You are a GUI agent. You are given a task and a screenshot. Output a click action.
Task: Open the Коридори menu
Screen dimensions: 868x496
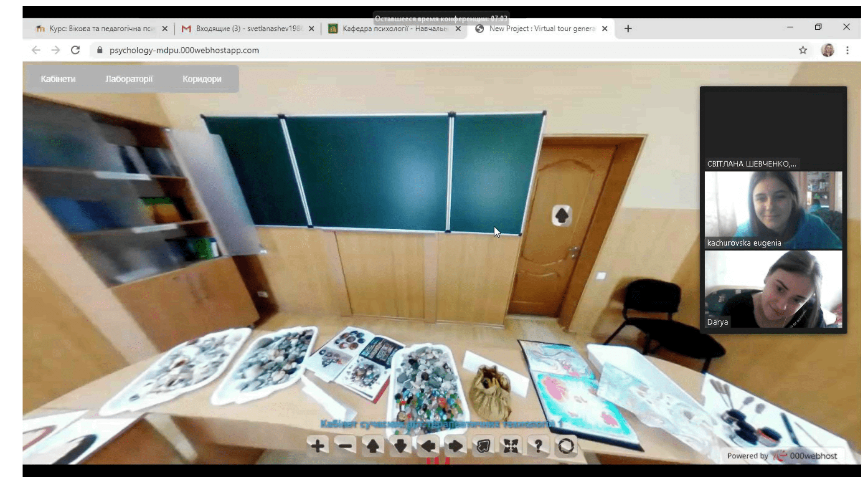pyautogui.click(x=202, y=79)
